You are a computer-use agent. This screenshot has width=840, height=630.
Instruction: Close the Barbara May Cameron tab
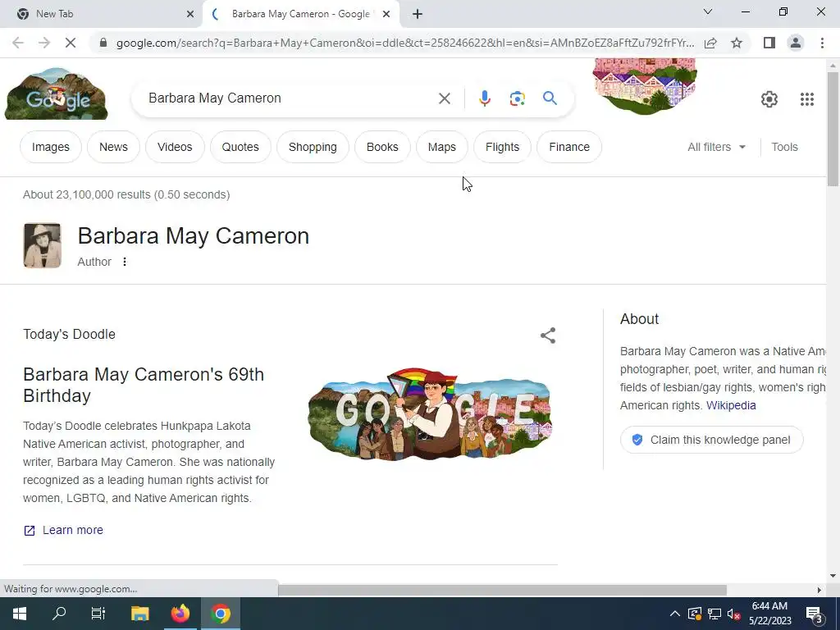[x=386, y=14]
